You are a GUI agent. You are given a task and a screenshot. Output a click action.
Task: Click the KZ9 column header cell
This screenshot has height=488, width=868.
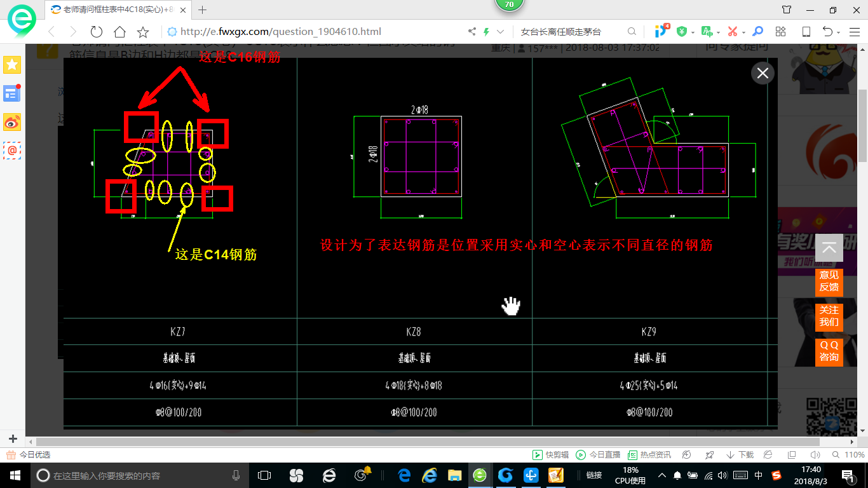click(x=649, y=332)
